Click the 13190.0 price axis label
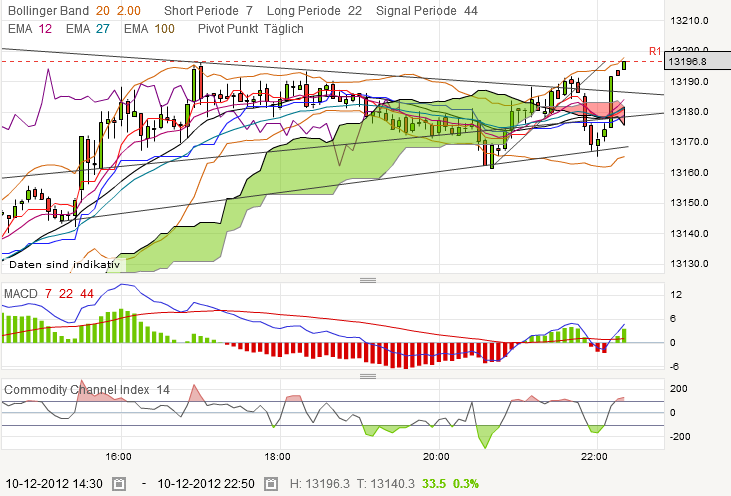 [690, 82]
